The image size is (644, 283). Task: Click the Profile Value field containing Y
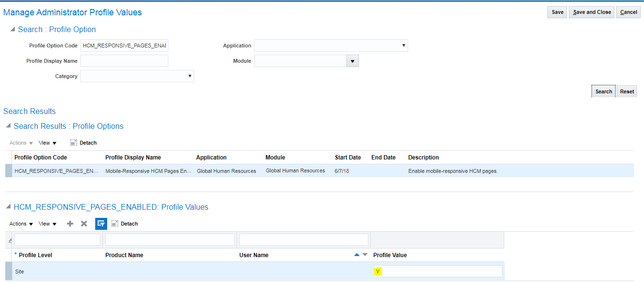coord(438,271)
